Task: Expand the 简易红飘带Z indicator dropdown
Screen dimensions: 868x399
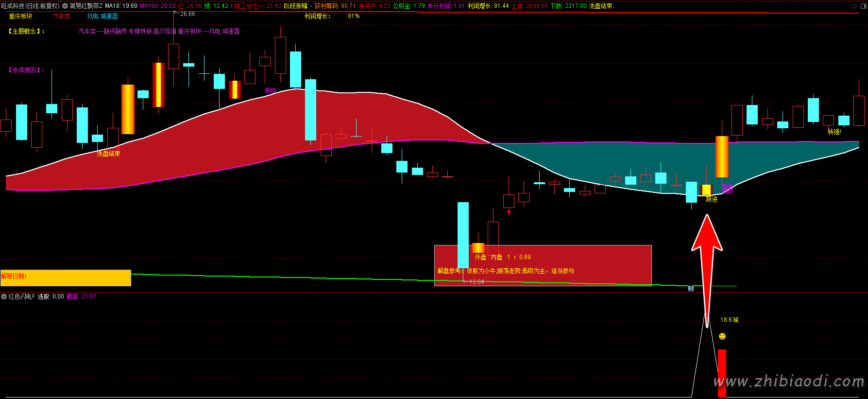Action: tap(65, 6)
